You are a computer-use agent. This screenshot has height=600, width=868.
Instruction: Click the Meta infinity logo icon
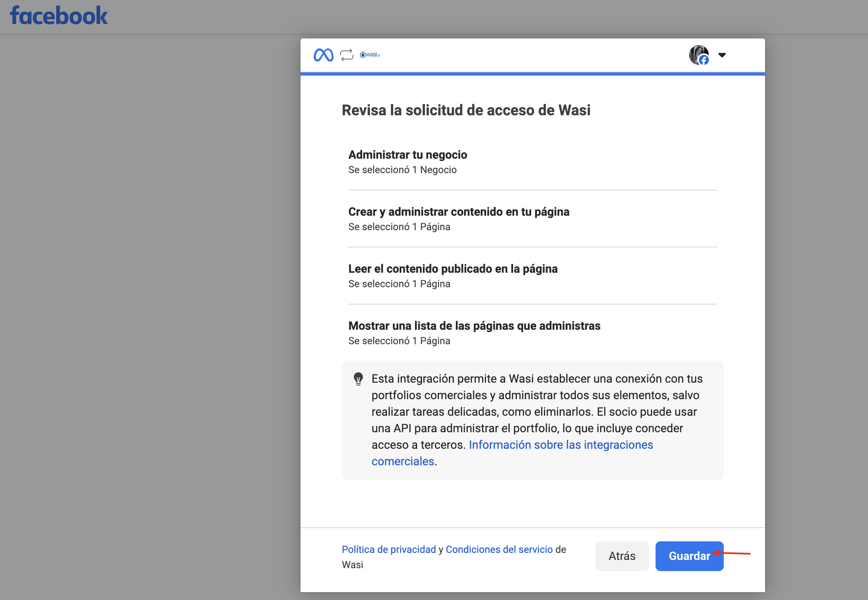(323, 55)
